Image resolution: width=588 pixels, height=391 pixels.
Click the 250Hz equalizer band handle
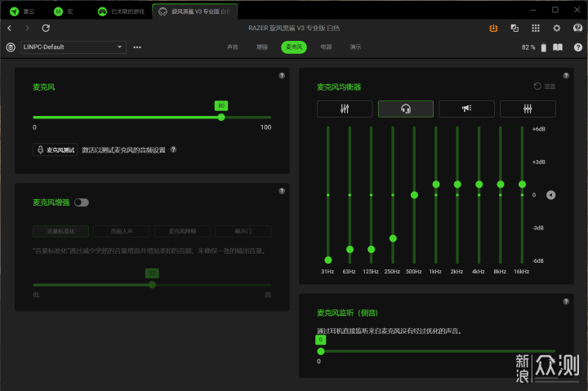(x=393, y=238)
